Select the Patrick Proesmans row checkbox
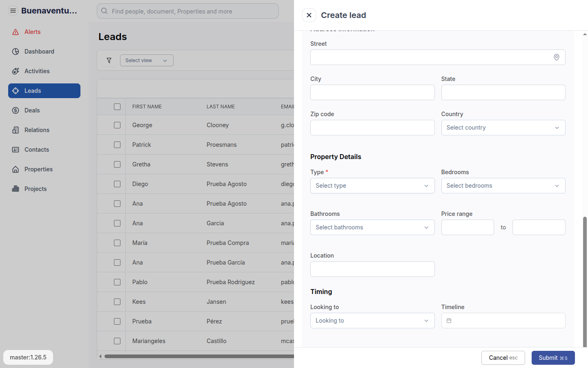Image resolution: width=588 pixels, height=368 pixels. click(x=117, y=145)
